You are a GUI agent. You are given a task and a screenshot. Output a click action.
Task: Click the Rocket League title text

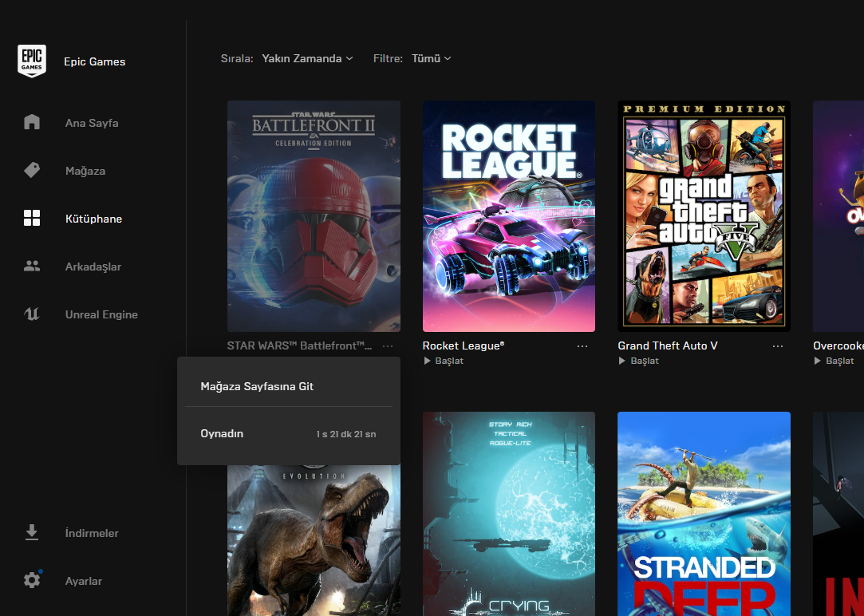(464, 346)
